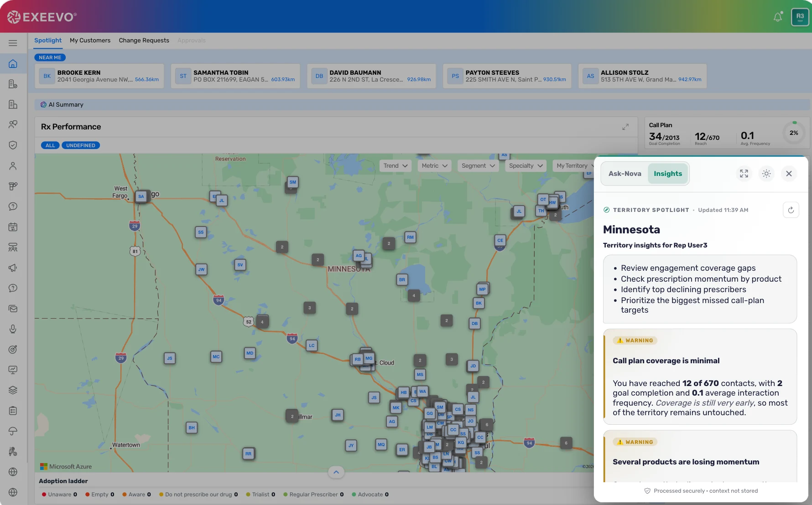Open "Several products are losing momentum" card
This screenshot has height=505, width=812.
click(x=700, y=456)
